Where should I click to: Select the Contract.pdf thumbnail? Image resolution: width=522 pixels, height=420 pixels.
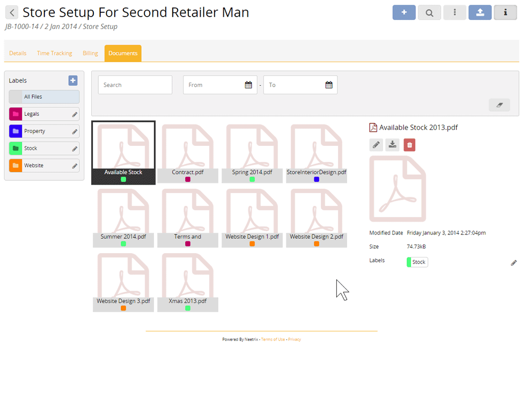(x=188, y=153)
